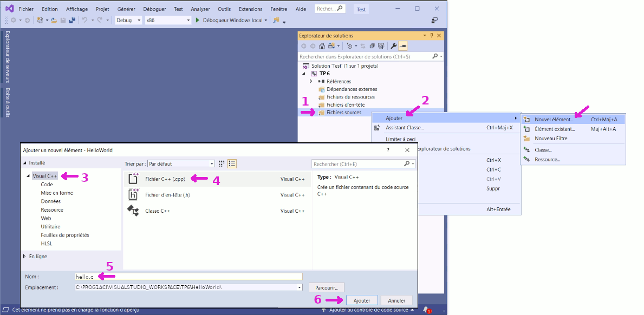644x315 pixels.
Task: Click the Visual Studio logo icon
Action: [9, 9]
